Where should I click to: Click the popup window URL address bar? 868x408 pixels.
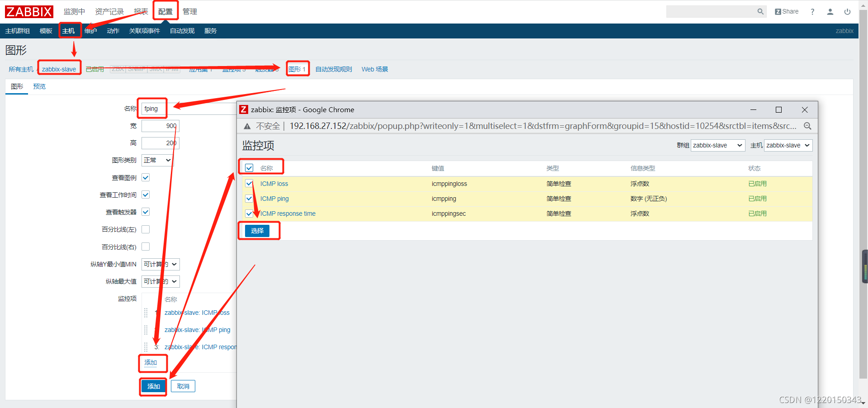coord(542,126)
